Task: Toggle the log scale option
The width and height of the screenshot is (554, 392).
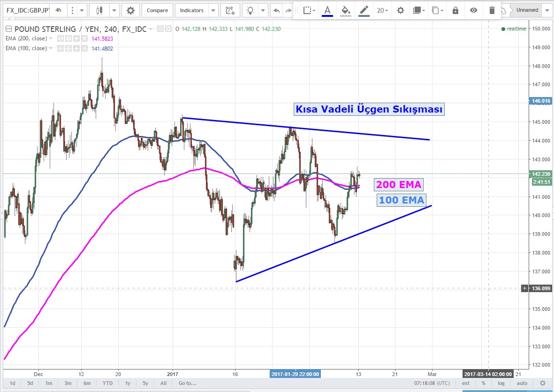Action: coord(501,383)
